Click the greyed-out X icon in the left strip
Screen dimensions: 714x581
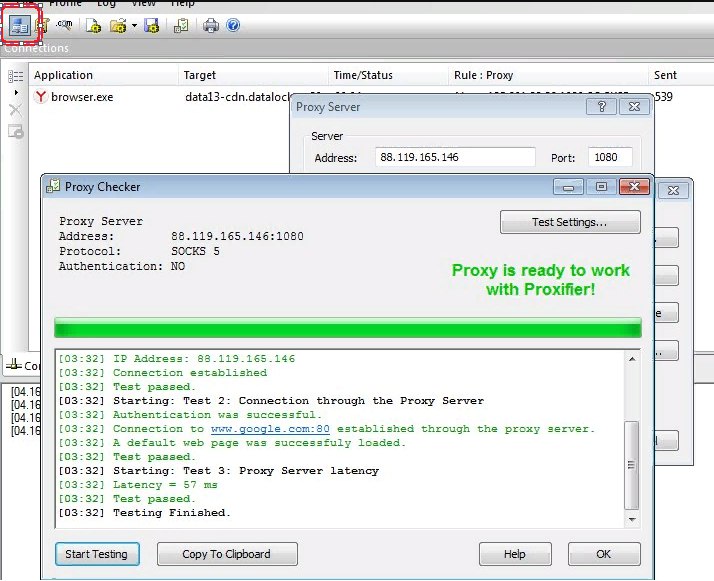pos(15,110)
